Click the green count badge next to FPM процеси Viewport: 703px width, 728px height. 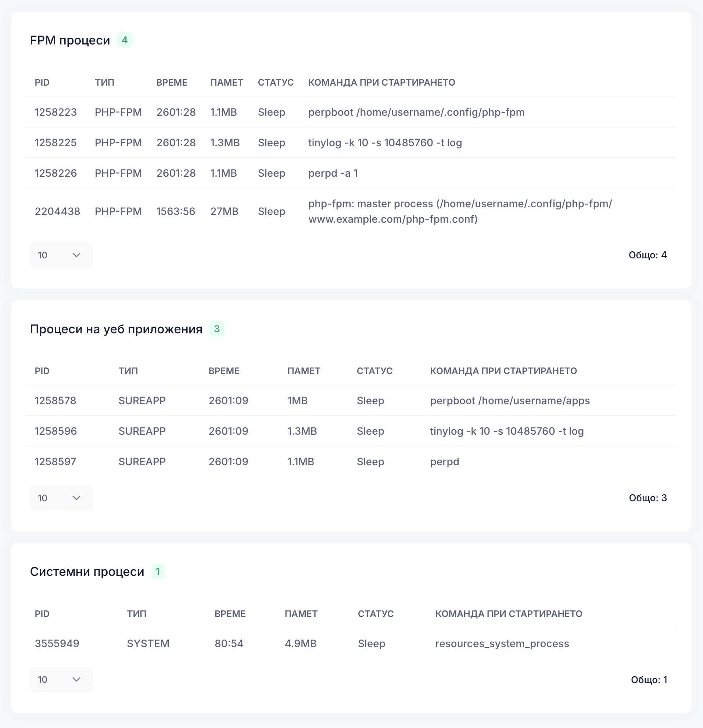coord(125,40)
